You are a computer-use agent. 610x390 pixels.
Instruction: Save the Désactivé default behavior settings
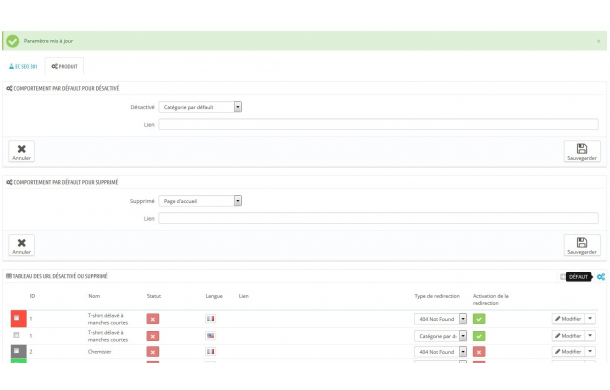tap(582, 151)
